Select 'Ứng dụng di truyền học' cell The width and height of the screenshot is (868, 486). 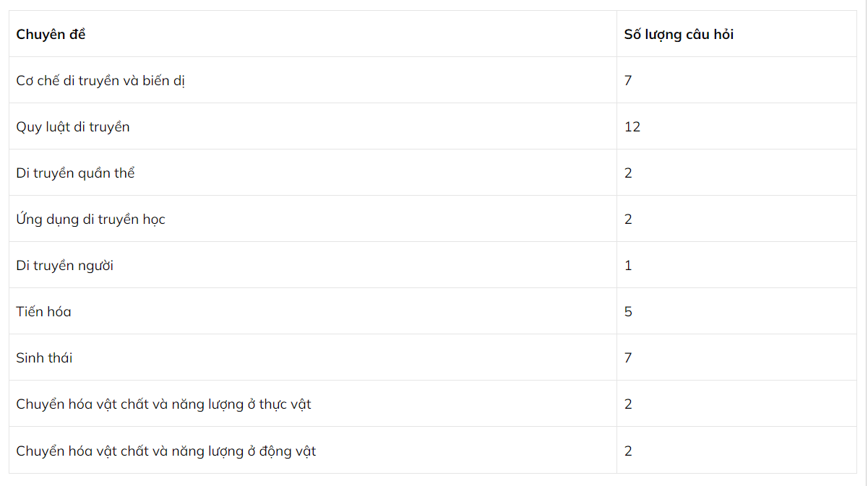(90, 219)
